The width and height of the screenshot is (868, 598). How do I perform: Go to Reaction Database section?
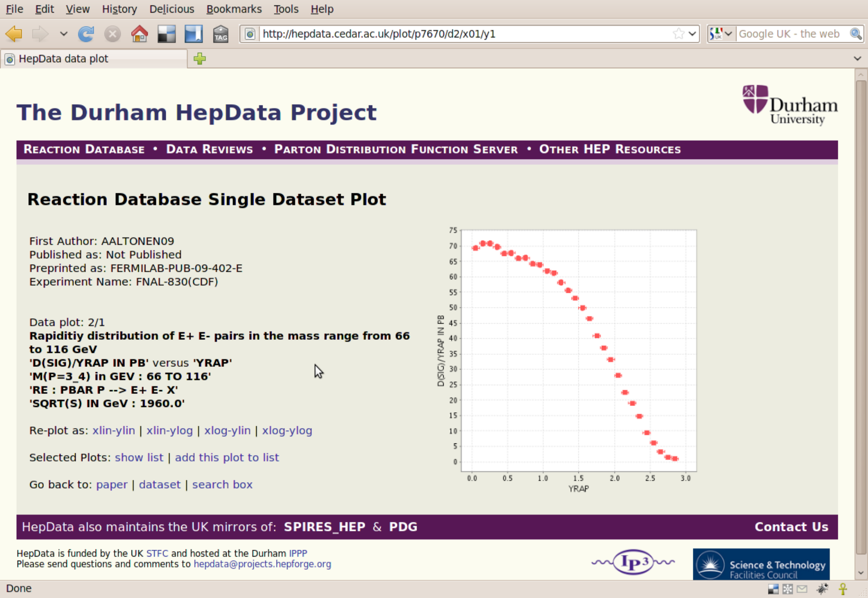84,150
